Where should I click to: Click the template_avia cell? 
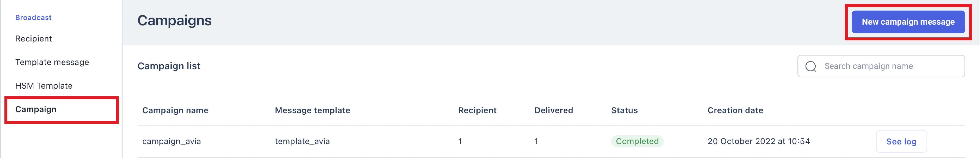302,142
